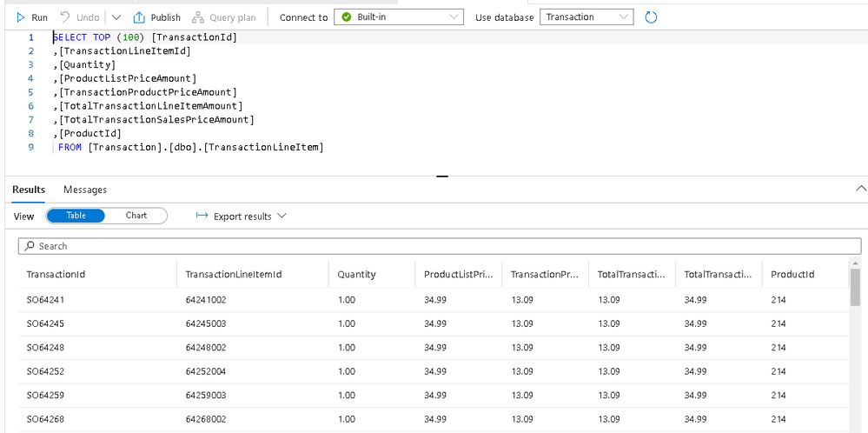Switch to the Results tab
The width and height of the screenshot is (868, 433).
click(x=29, y=190)
